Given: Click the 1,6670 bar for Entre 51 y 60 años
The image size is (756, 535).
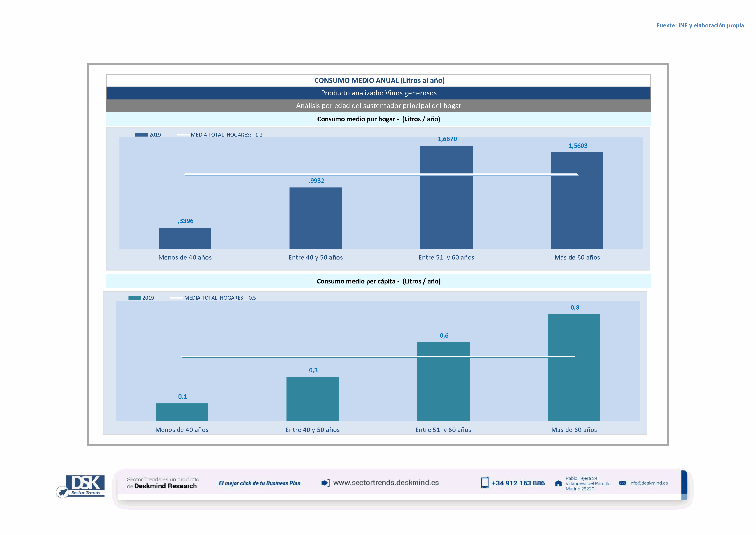Looking at the screenshot, I should coord(446,211).
